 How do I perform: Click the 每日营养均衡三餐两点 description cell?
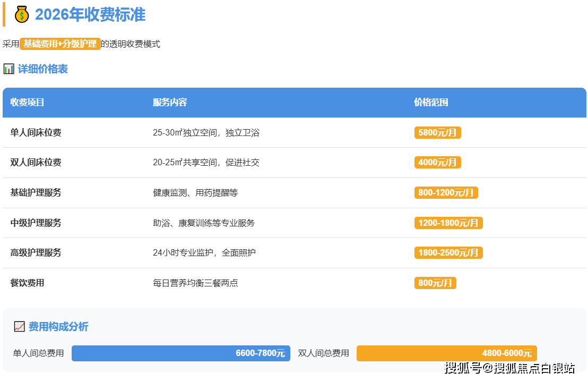click(x=195, y=283)
